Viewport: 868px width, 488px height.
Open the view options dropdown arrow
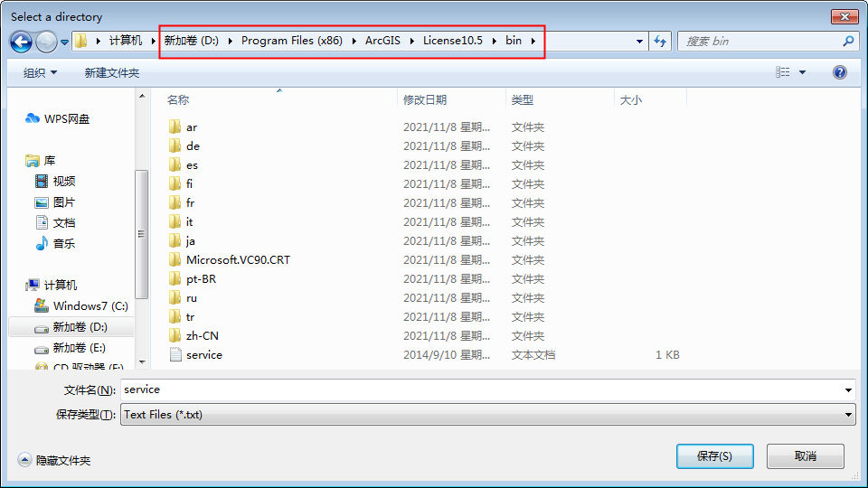[x=802, y=72]
